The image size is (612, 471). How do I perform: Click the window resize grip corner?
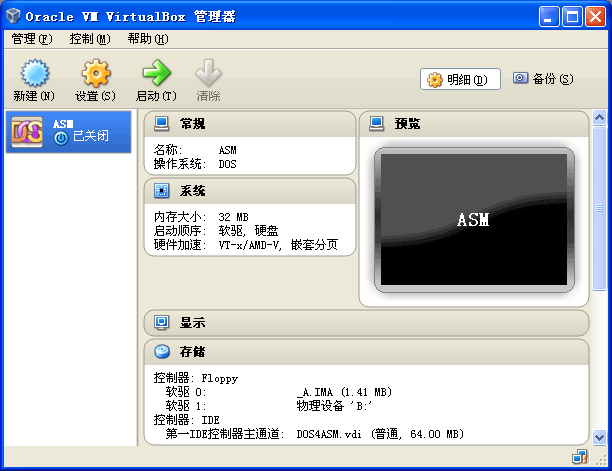tap(601, 460)
